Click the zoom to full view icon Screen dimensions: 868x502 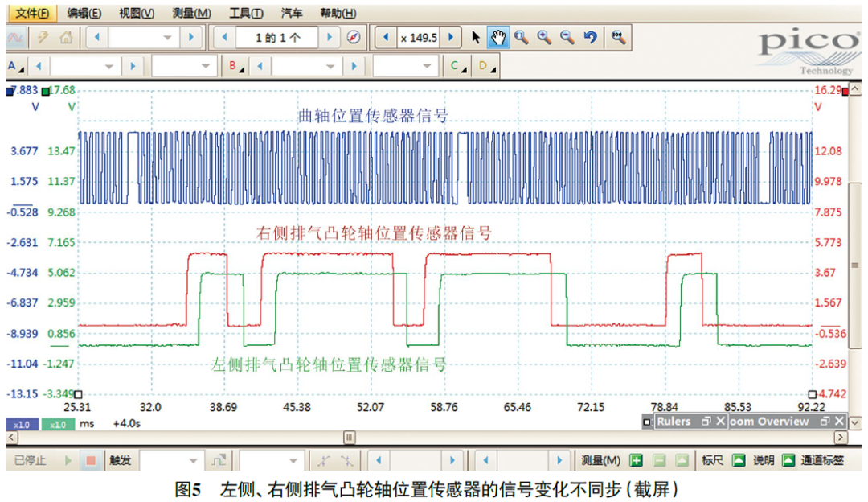point(618,38)
